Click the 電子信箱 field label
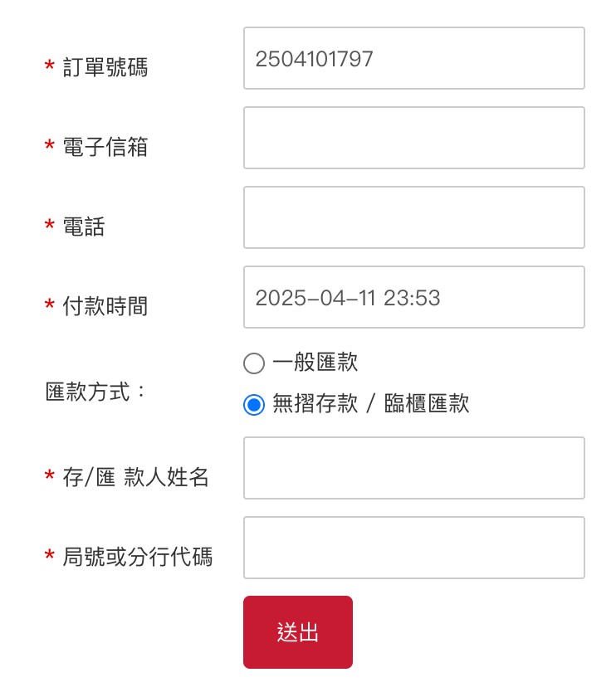The height and width of the screenshot is (692, 616). tap(105, 147)
